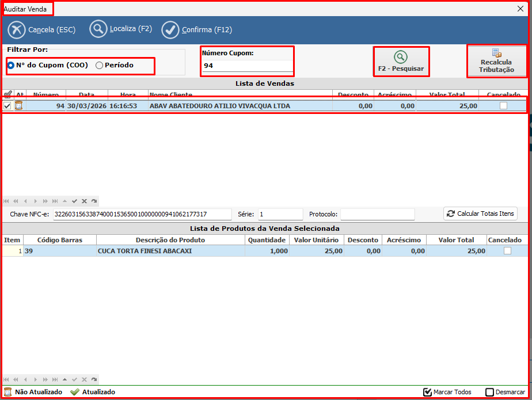Click the status icon on sale row 94
Image resolution: width=532 pixels, height=400 pixels.
click(18, 106)
